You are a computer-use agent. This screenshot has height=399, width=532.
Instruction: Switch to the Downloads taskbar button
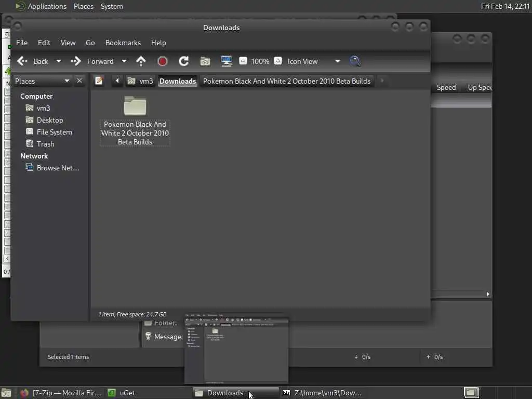[x=235, y=393]
